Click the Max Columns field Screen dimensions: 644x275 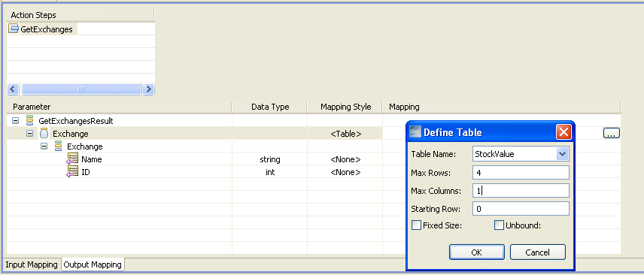coord(521,190)
